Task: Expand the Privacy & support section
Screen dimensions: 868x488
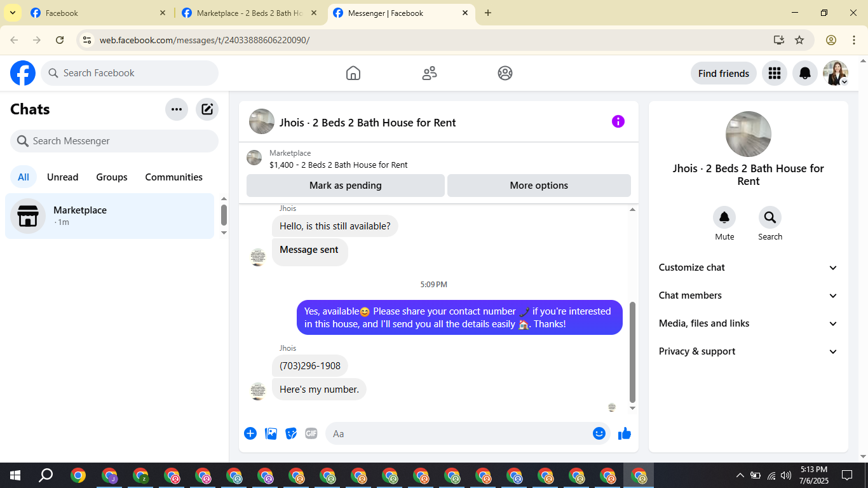Action: pos(749,351)
